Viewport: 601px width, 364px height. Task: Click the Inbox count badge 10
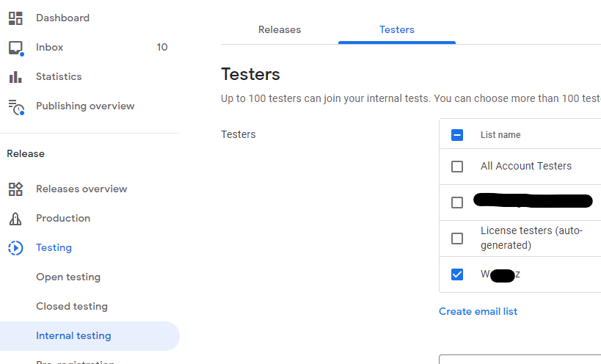pyautogui.click(x=162, y=48)
